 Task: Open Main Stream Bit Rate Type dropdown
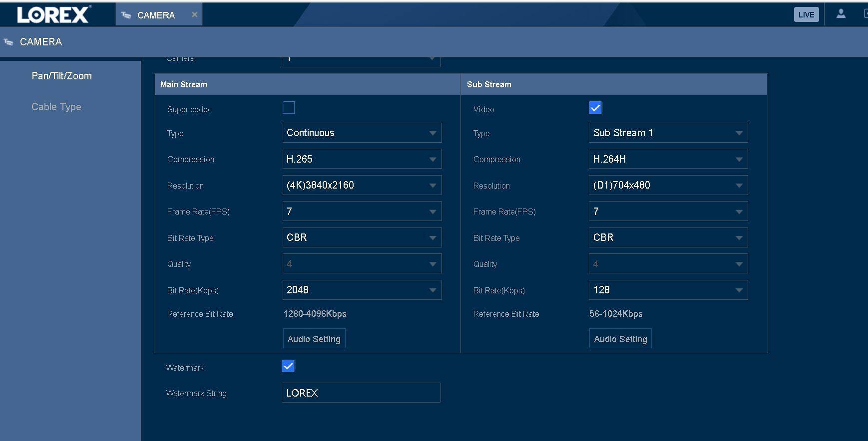(362, 237)
